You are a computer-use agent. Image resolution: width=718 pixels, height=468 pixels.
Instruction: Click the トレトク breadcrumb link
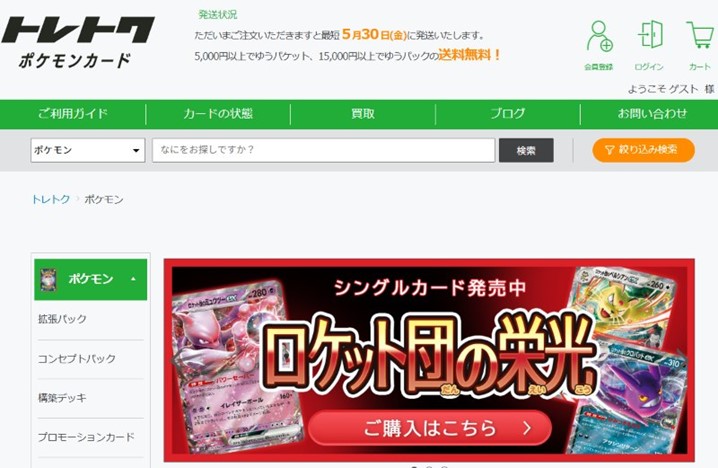(51, 199)
